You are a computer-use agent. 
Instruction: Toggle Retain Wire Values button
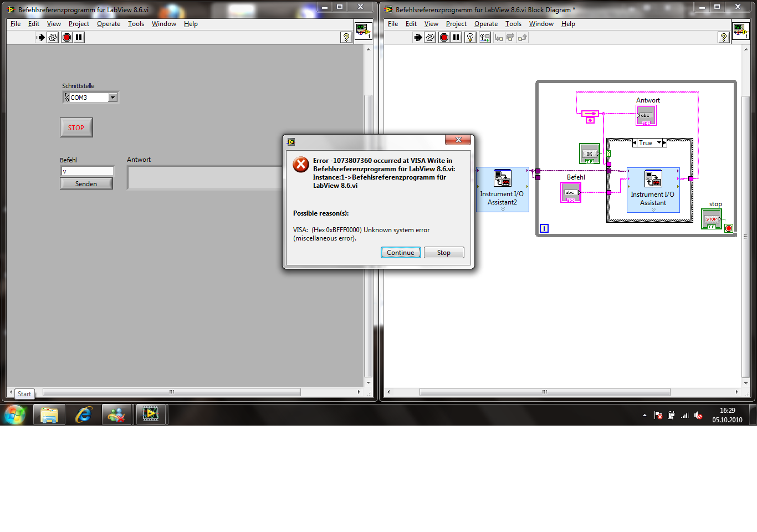coord(485,37)
